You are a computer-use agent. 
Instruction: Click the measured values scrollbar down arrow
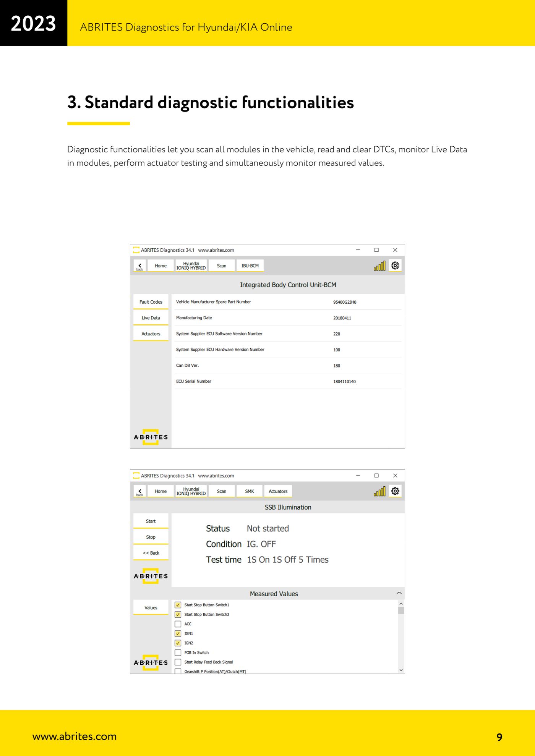401,670
